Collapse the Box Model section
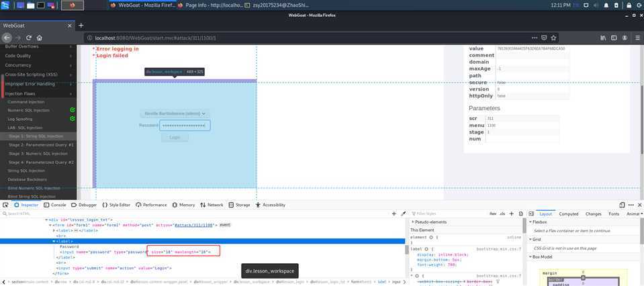 [542, 257]
